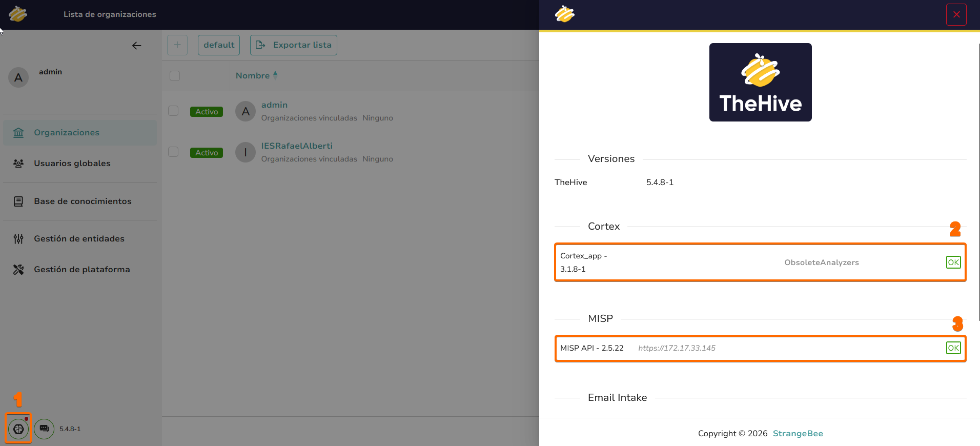Open Organizaciones in the sidebar
This screenshot has width=980, height=446.
pos(80,133)
